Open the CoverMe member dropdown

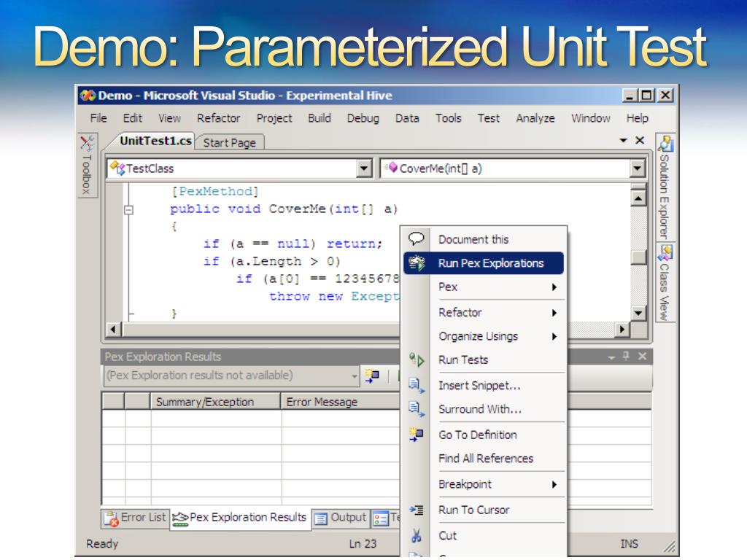tap(637, 168)
